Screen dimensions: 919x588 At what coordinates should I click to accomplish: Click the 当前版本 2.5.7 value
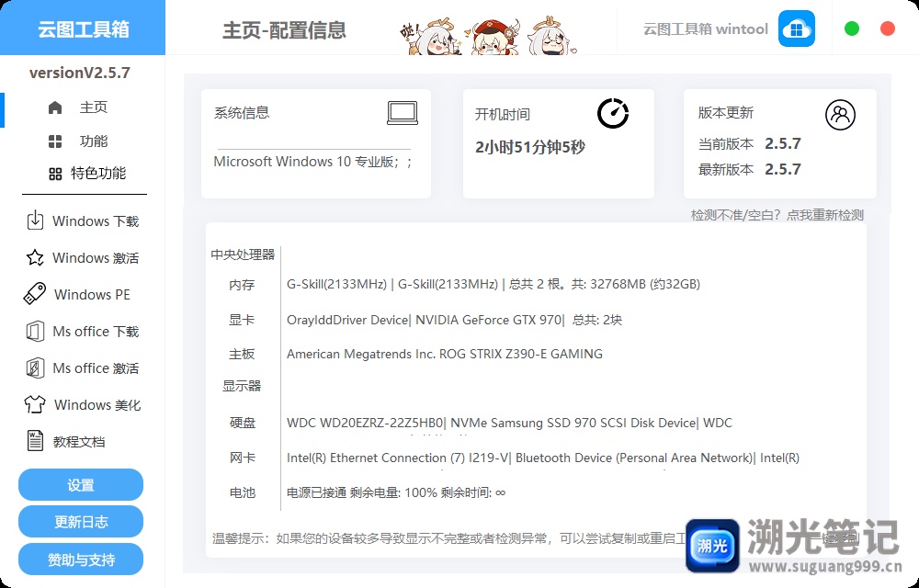click(783, 143)
